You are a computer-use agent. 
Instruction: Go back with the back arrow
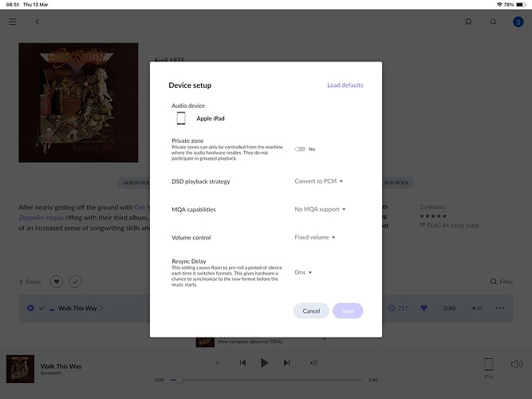[x=37, y=22]
